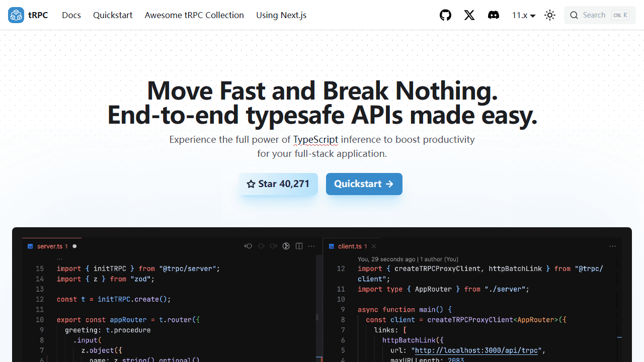Viewport: 644px width, 362px height.
Task: Click the middle circle icon in server.ts toolbar
Action: 261,246
